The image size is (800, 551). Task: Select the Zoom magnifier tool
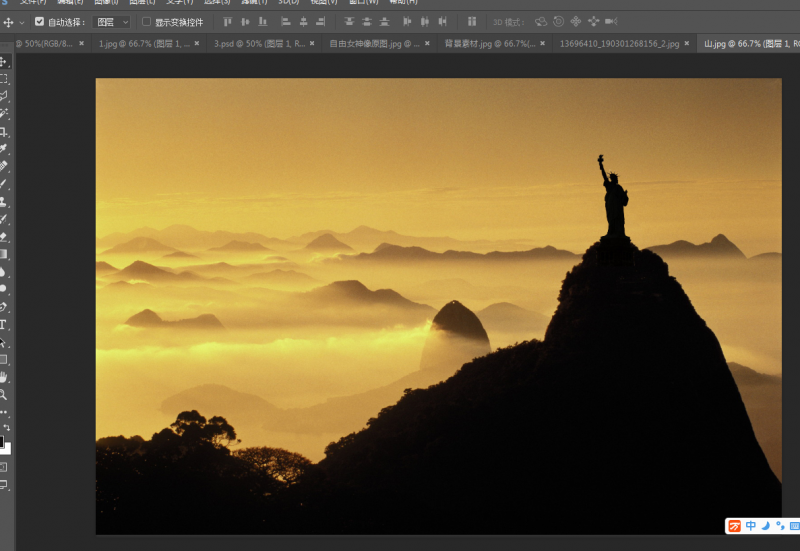4,395
